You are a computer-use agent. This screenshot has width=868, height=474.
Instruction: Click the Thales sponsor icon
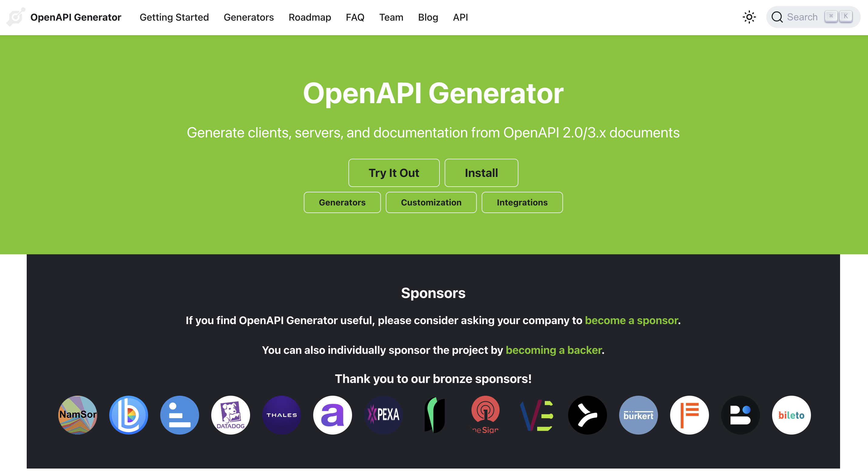tap(281, 415)
